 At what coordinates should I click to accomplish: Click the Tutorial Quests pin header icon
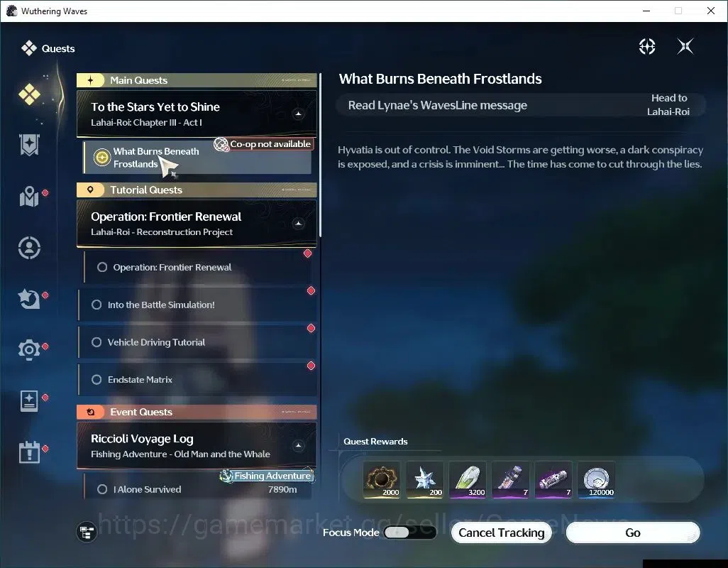91,190
